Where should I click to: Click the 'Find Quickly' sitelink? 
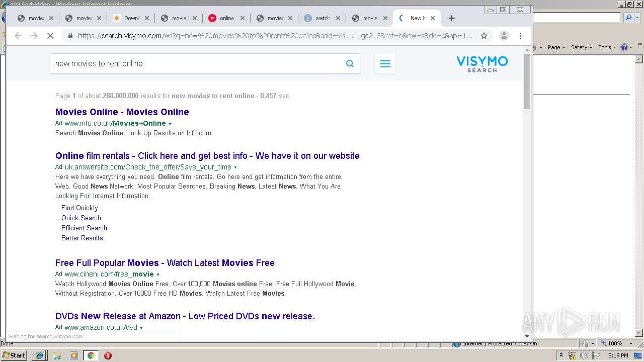pos(79,208)
